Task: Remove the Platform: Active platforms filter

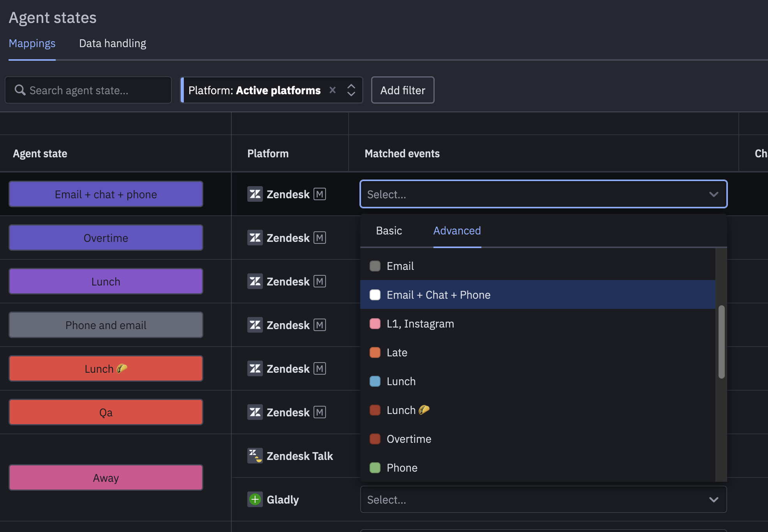Action: tap(333, 90)
